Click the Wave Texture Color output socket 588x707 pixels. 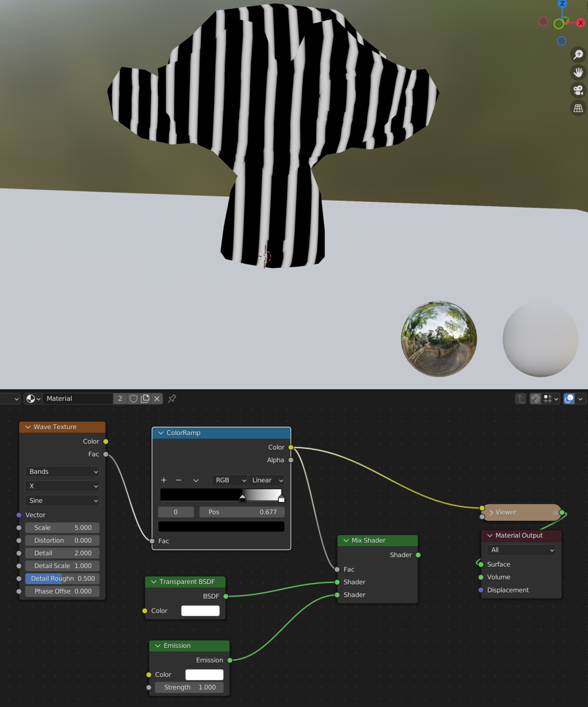106,441
